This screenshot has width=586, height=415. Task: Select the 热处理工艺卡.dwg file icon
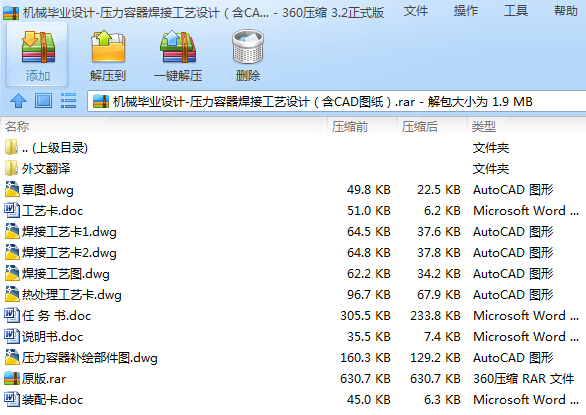(x=12, y=294)
